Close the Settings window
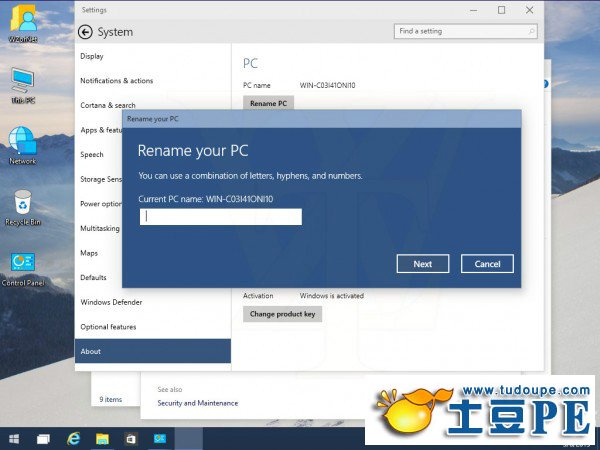The width and height of the screenshot is (600, 450). coord(530,10)
